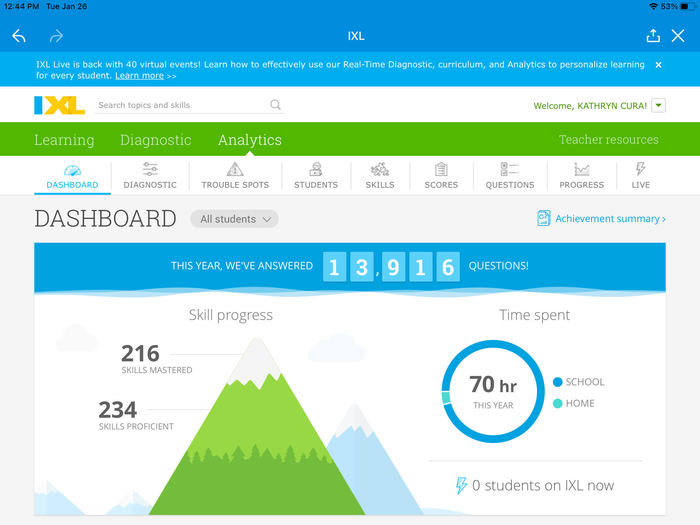700x525 pixels.
Task: Open Teacher resources link
Action: tap(608, 140)
